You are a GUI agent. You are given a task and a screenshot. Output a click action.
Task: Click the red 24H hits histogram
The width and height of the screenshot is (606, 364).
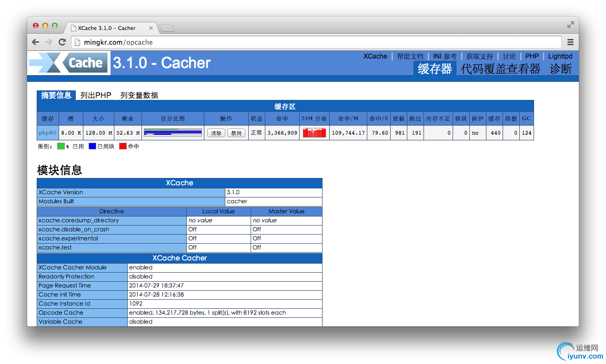pyautogui.click(x=314, y=133)
